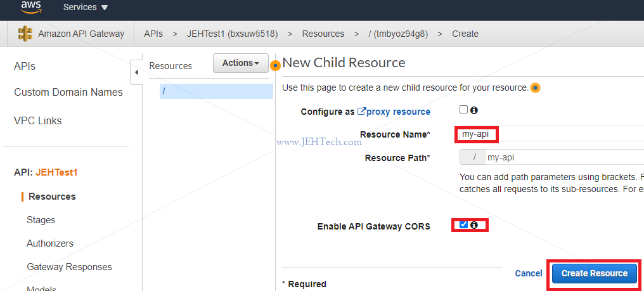Go to APIs breadcrumb
The height and width of the screenshot is (291, 644).
click(153, 34)
